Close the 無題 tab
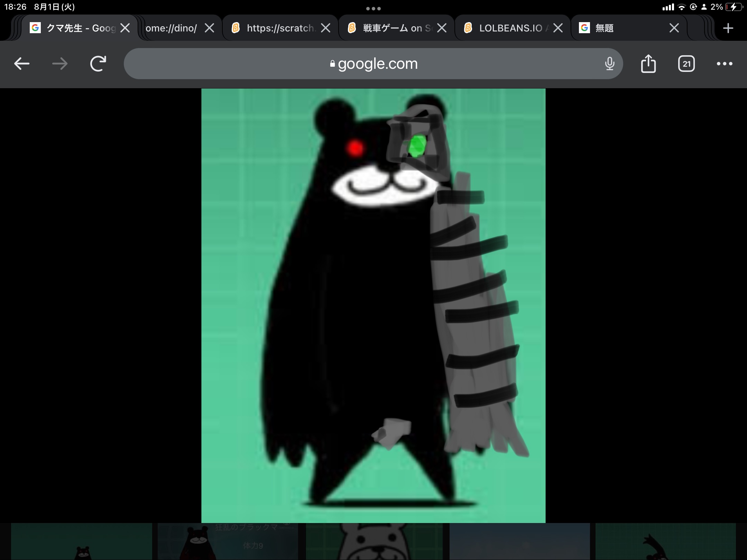This screenshot has width=747, height=560. click(x=674, y=28)
